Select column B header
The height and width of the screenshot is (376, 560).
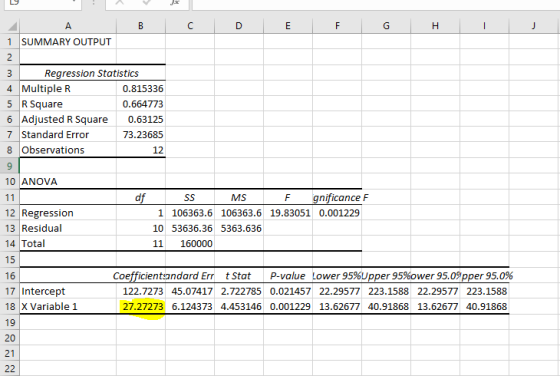[x=141, y=26]
